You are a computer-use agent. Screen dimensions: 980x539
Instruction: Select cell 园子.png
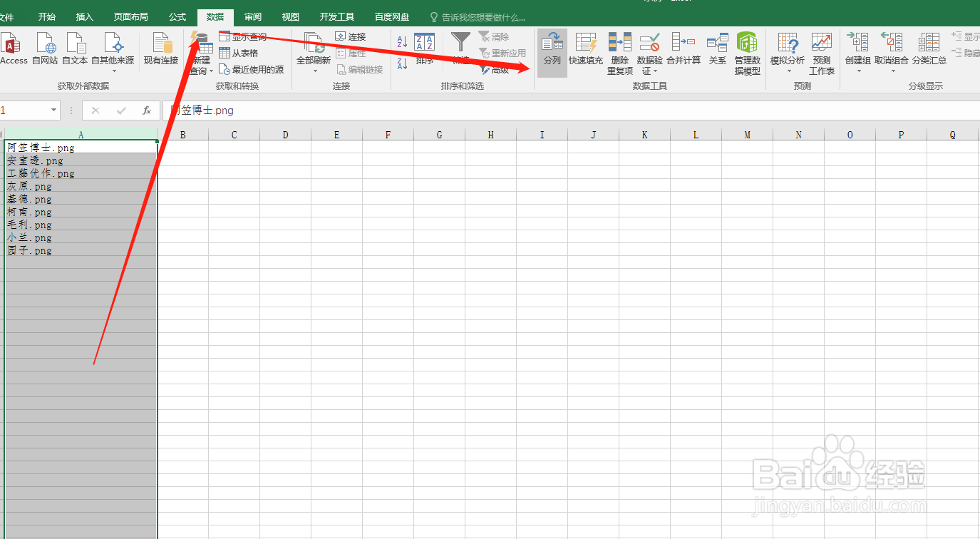tap(81, 250)
